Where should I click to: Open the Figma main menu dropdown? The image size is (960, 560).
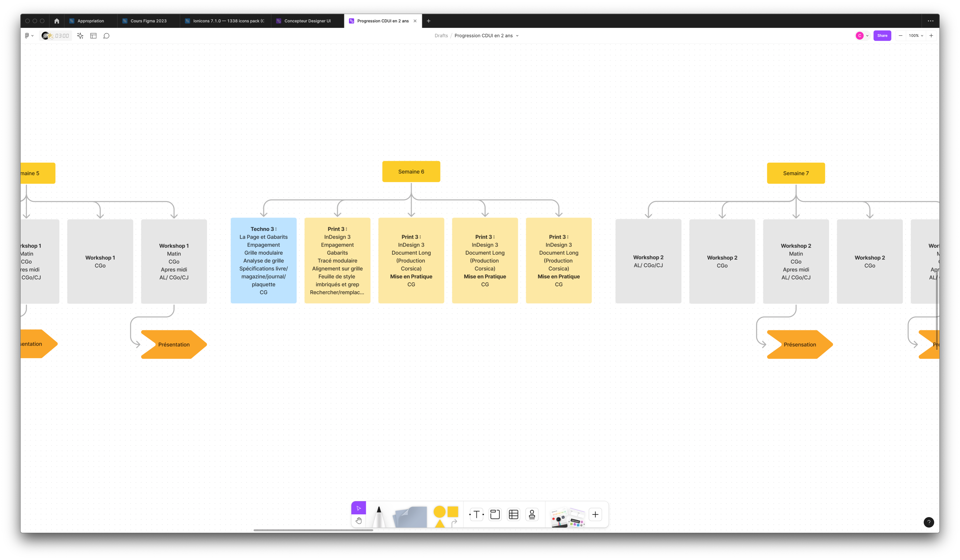(x=29, y=36)
